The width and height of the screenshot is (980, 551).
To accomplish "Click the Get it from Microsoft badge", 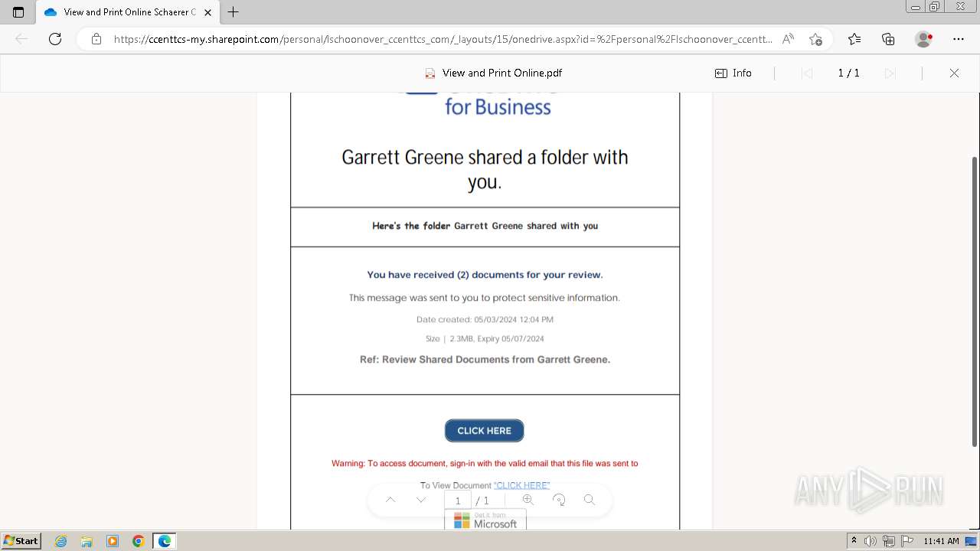I will [x=485, y=520].
